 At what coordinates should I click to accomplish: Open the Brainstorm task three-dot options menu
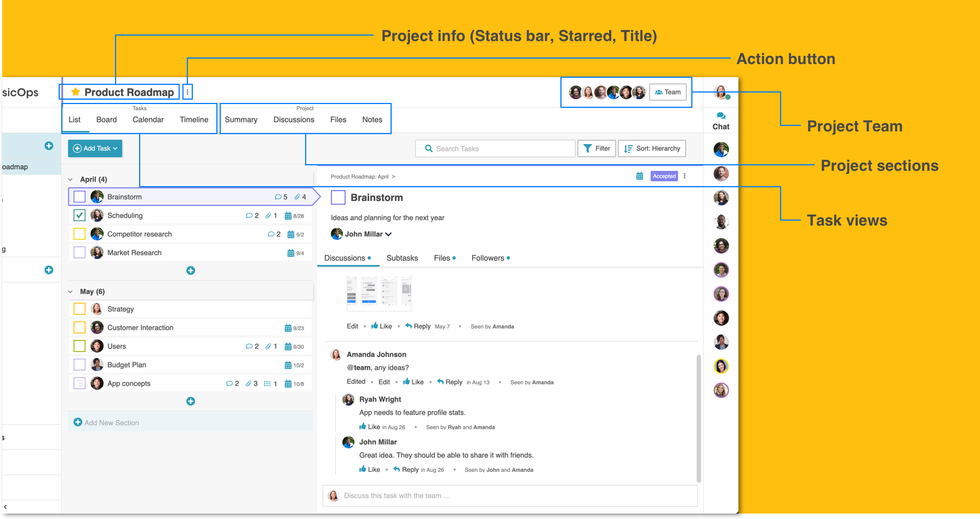pos(685,176)
